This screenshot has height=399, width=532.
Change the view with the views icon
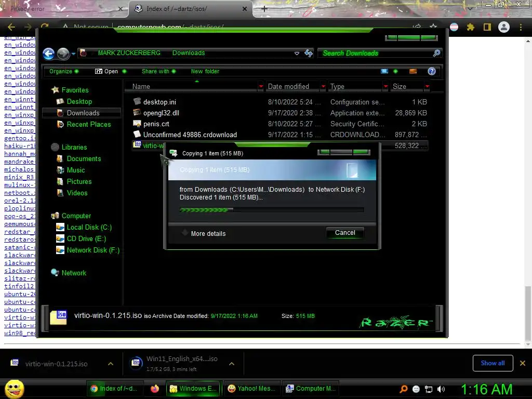point(384,71)
